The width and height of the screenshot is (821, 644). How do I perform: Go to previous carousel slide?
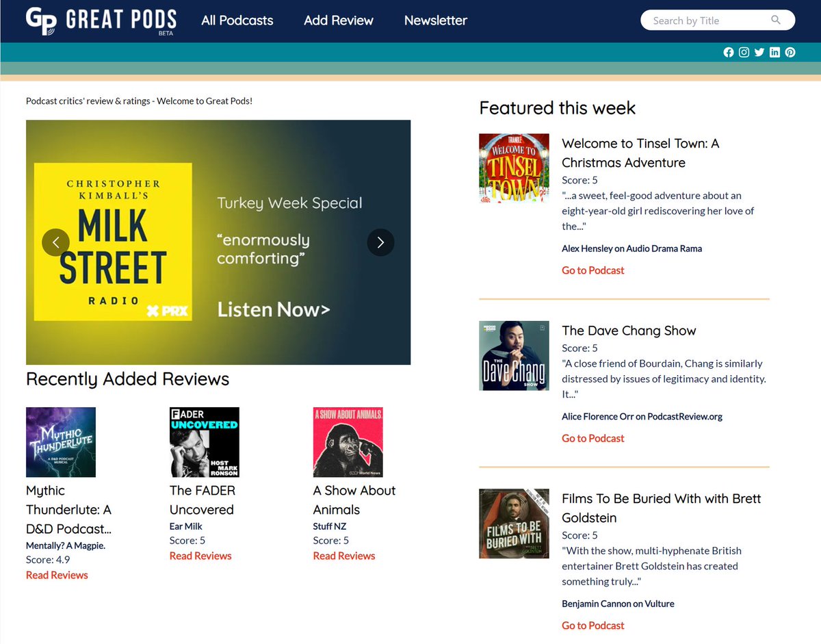[x=56, y=242]
